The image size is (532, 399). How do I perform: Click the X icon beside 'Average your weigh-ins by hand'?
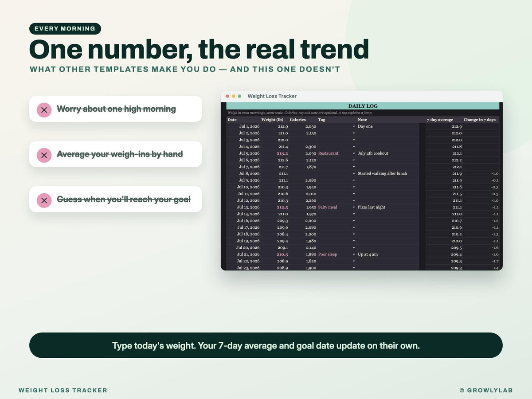pyautogui.click(x=44, y=154)
